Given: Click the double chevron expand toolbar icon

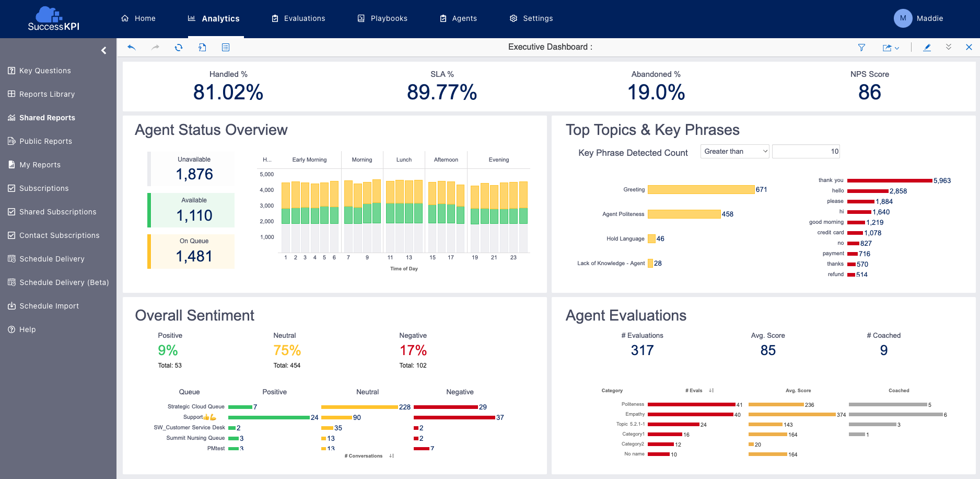Looking at the screenshot, I should coord(948,47).
